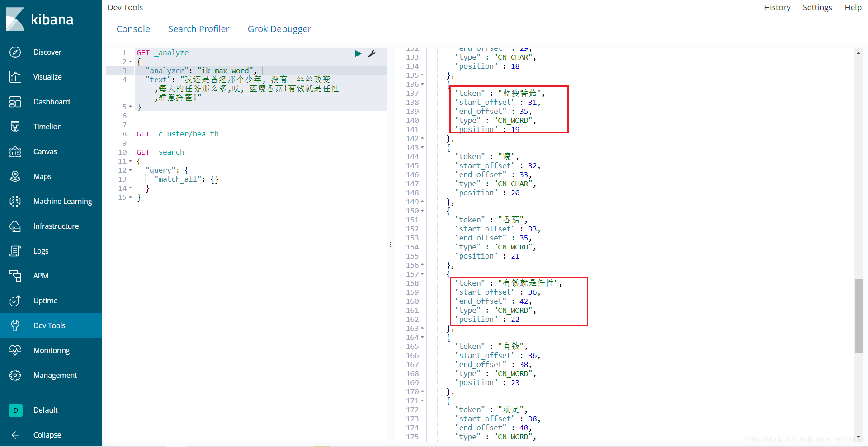Click the Default space avatar

pos(15,410)
